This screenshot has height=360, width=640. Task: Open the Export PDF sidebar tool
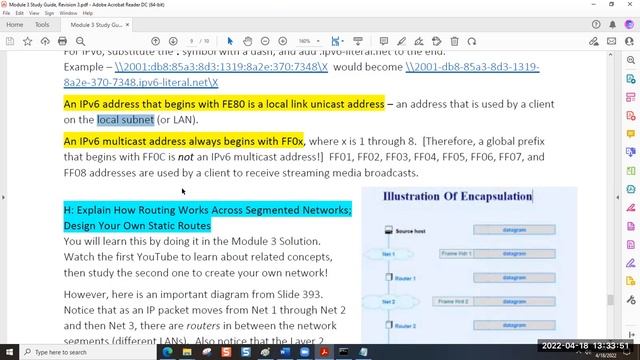click(631, 79)
